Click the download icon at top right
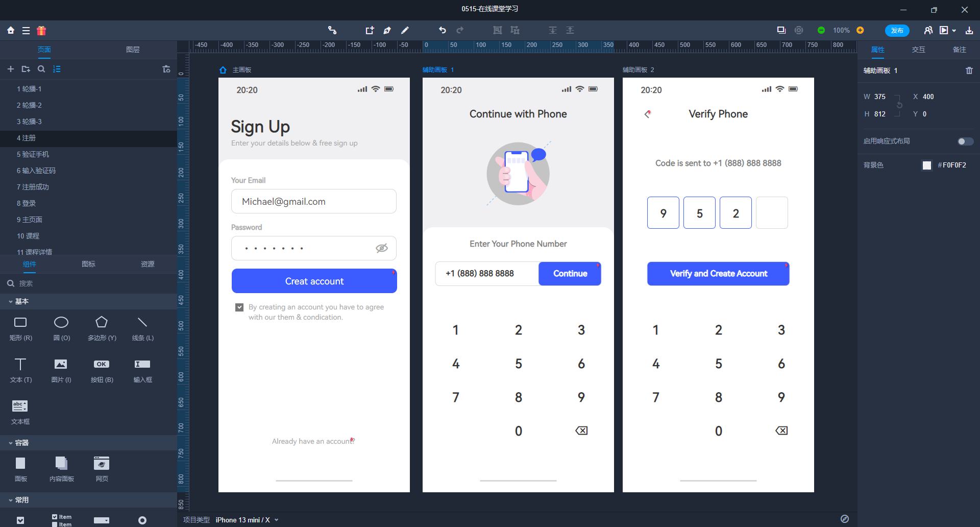This screenshot has height=527, width=980. [969, 30]
